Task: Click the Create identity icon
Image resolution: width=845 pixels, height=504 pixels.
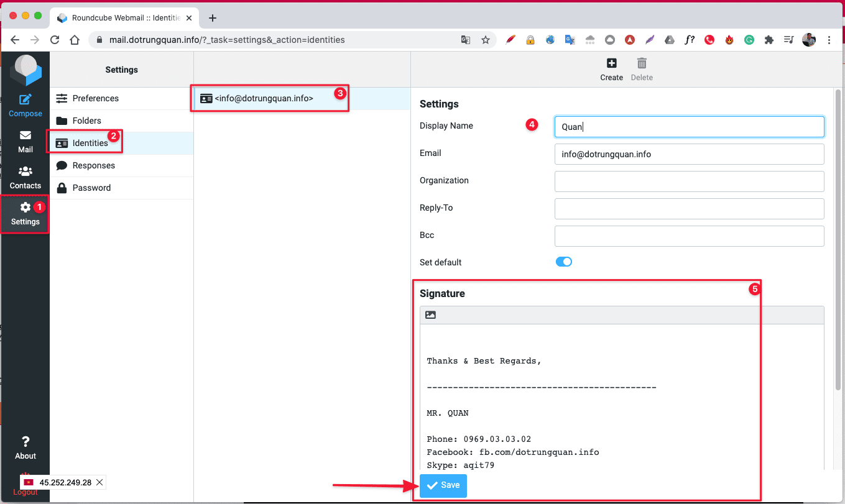Action: [611, 68]
